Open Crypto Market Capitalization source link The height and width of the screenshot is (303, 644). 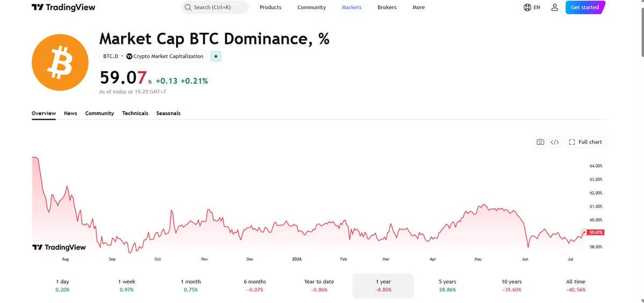tap(165, 56)
